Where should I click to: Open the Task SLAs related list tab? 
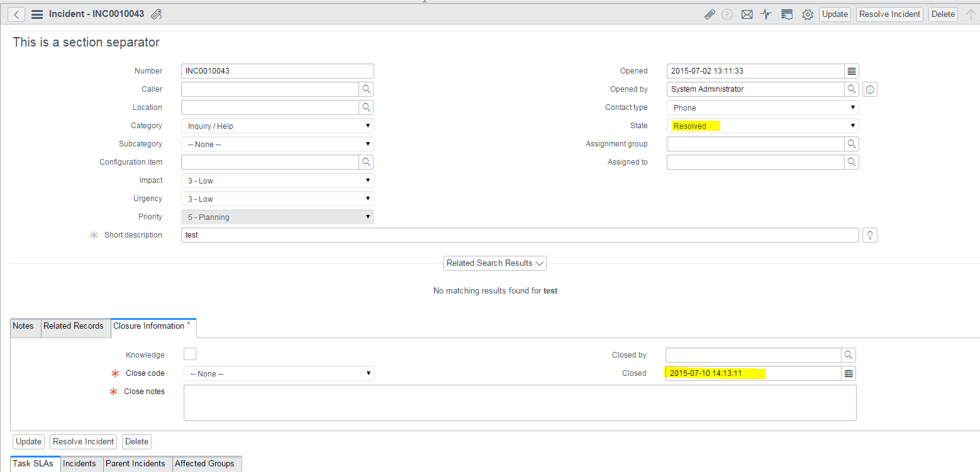(x=36, y=464)
